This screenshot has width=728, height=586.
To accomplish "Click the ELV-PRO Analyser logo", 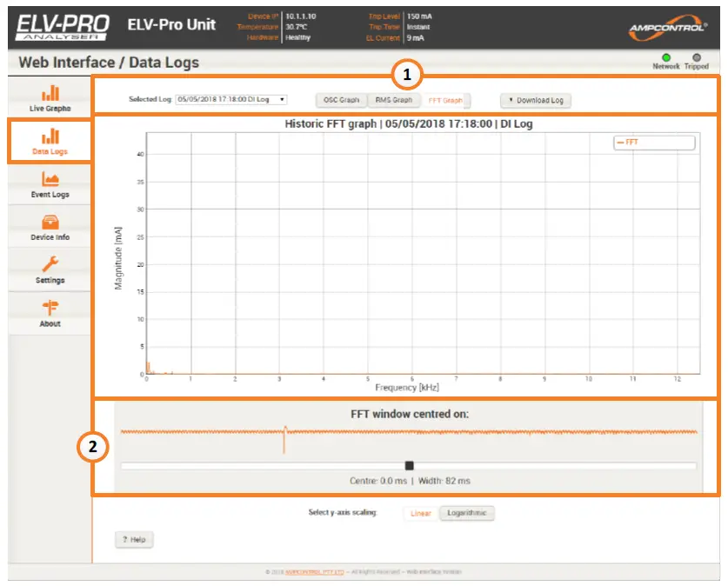I will coord(63,27).
